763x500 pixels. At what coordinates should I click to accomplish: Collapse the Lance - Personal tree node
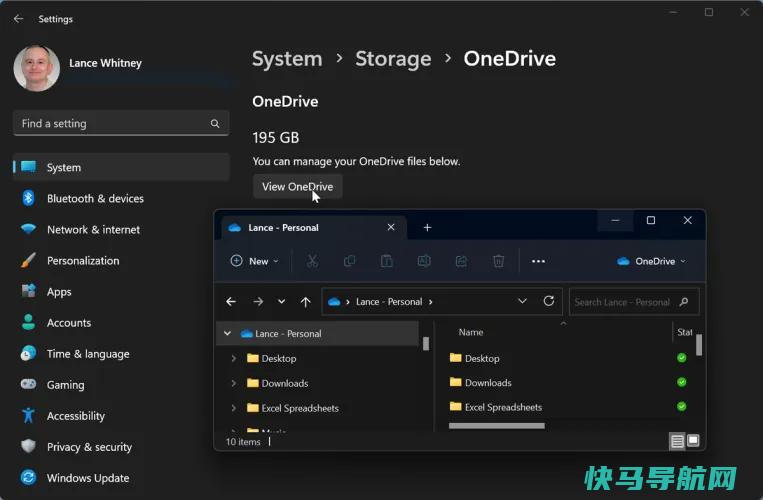(x=227, y=334)
